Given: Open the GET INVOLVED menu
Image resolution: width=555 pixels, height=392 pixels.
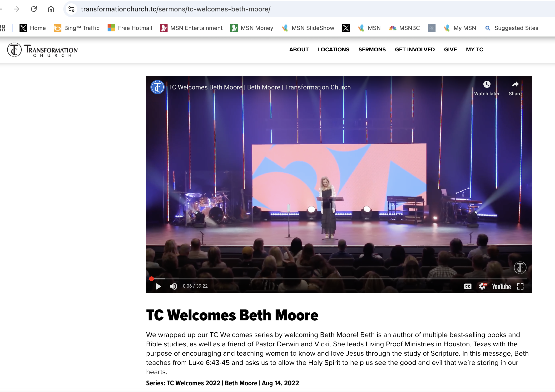Looking at the screenshot, I should 415,49.
